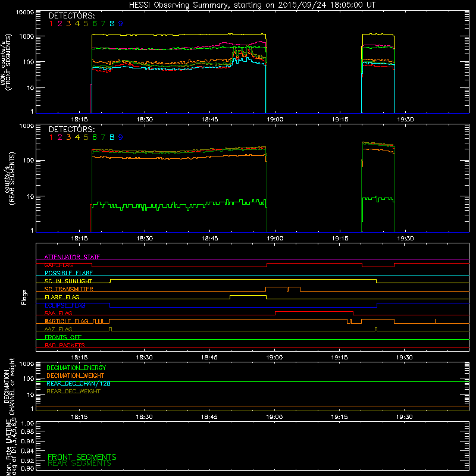This screenshot has height=476, width=476.
Task: Click the FRONTS OFF flag label
Action: click(63, 337)
